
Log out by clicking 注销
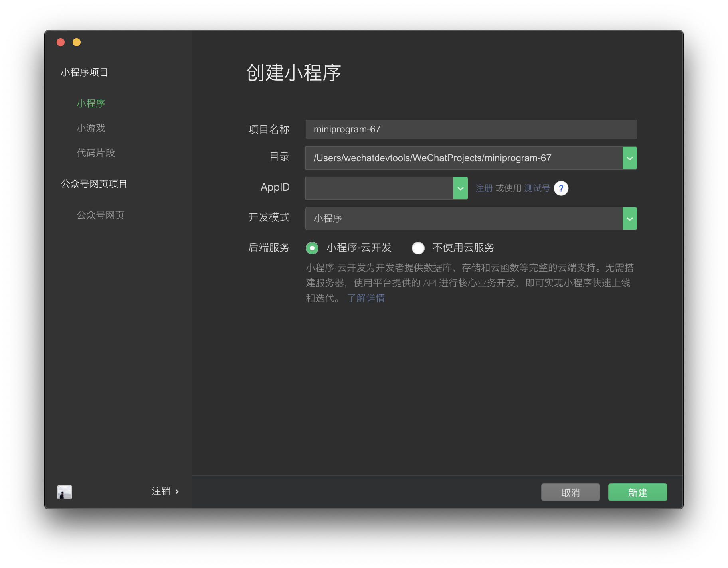160,491
